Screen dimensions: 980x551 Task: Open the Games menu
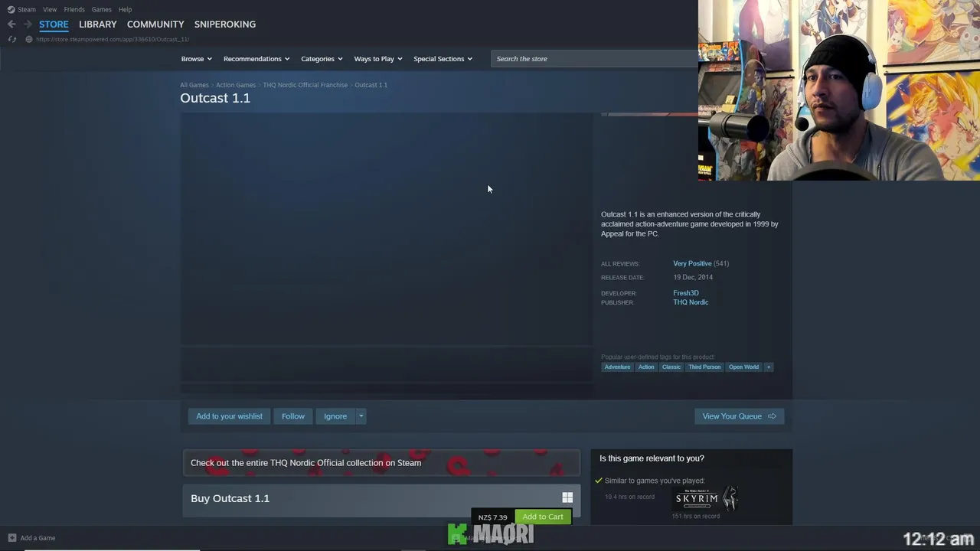pyautogui.click(x=101, y=9)
